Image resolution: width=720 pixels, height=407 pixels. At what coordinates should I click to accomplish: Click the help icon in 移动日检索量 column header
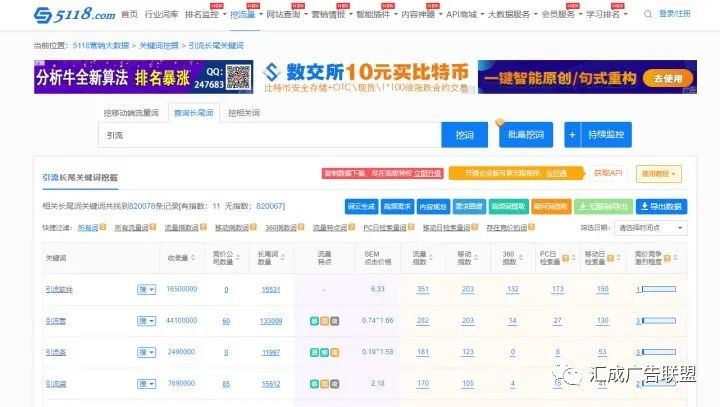[x=611, y=258]
